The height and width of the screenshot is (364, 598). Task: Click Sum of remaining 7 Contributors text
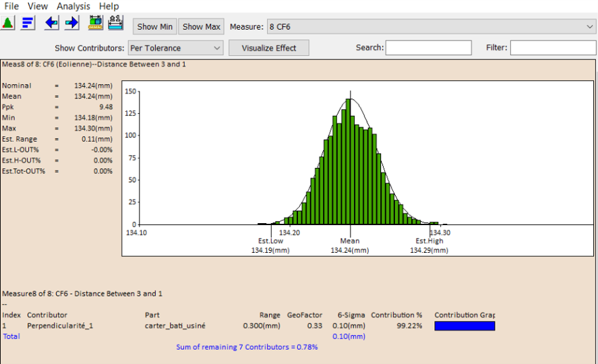247,347
